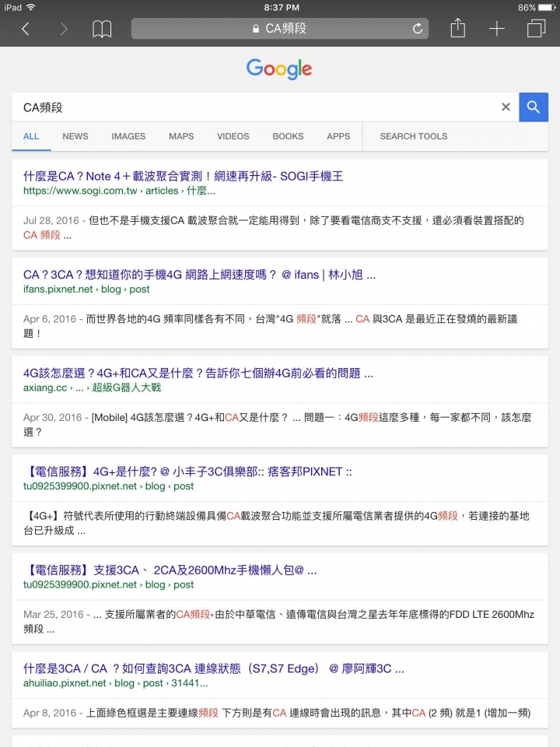Open the 4G該怎麼選 axiang result
This screenshot has height=747, width=560.
tap(198, 373)
